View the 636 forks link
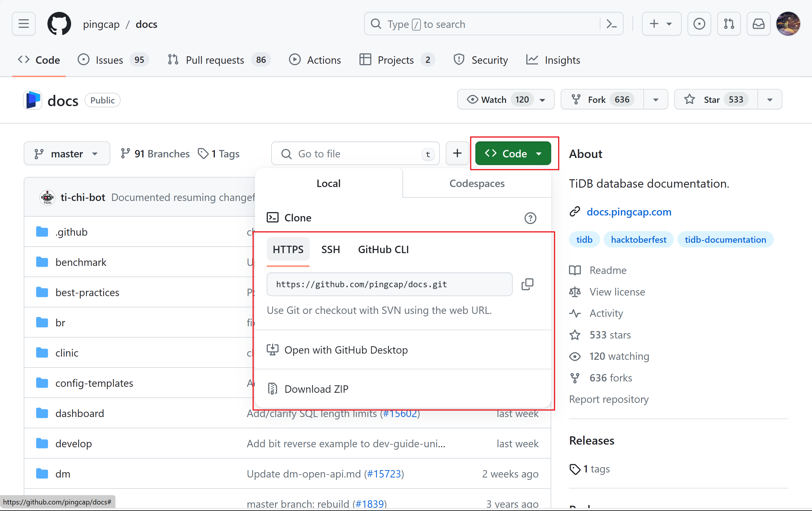Screen dimensions: 812x511 tap(601, 378)
